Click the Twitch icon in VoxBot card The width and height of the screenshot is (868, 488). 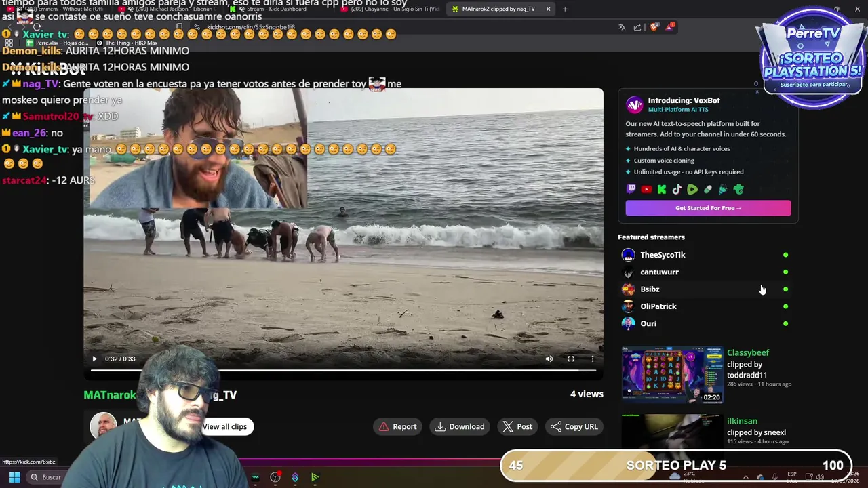tap(631, 190)
